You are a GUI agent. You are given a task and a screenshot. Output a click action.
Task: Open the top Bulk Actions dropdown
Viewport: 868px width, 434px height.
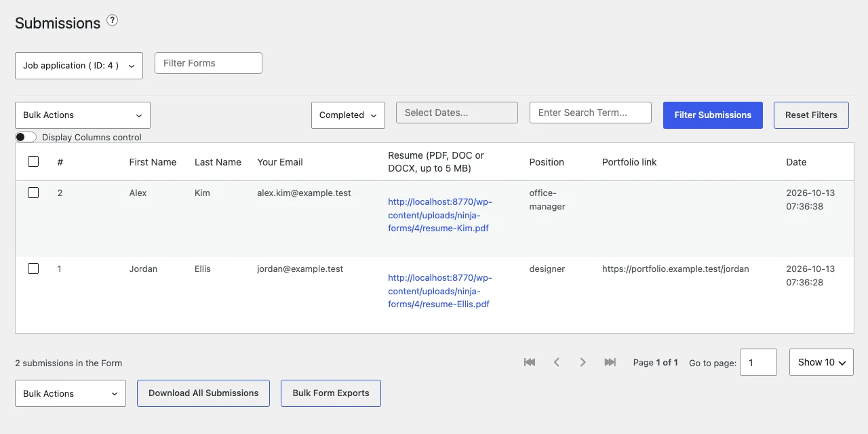click(83, 115)
